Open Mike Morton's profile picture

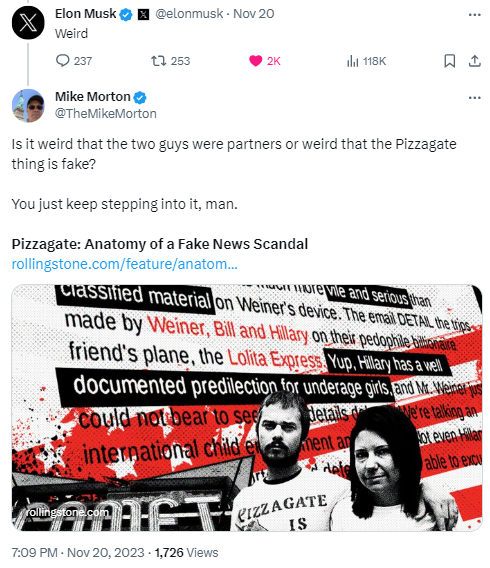pos(28,105)
